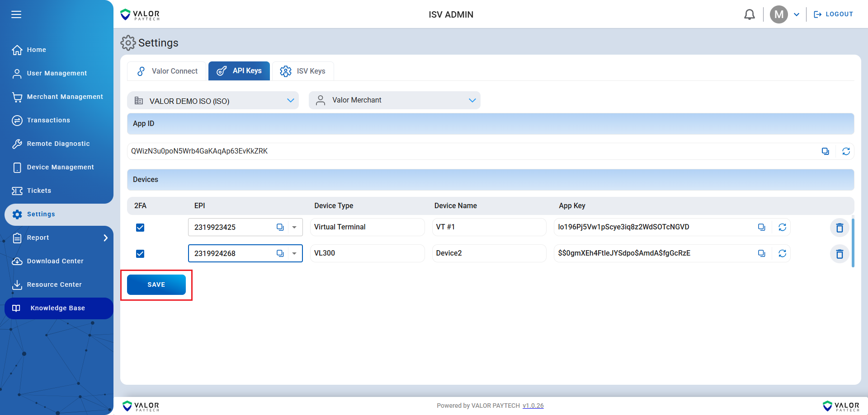Open EPI dropdown arrow for 2319923425
Screen dimensions: 868x415
tap(294, 227)
